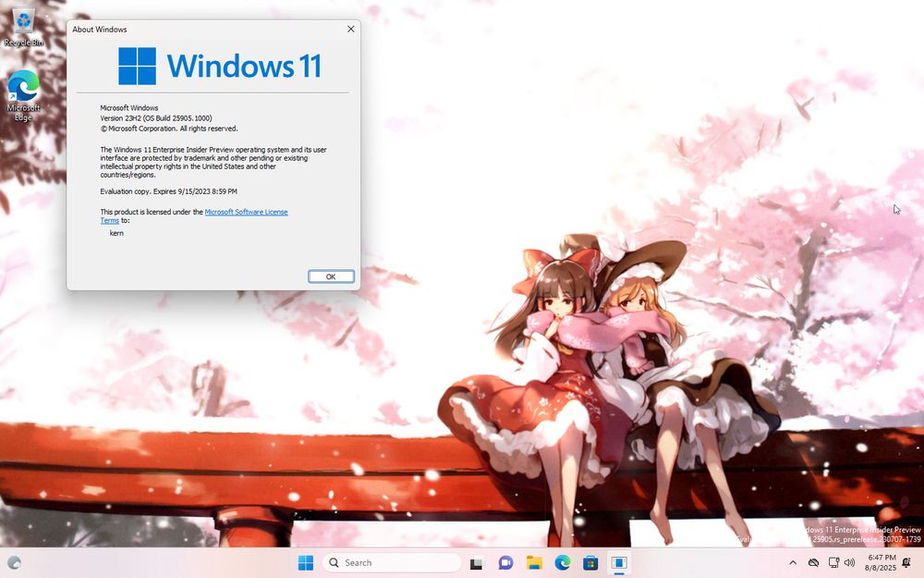This screenshot has height=578, width=924.
Task: Select the About Windows taskbar button
Action: pos(619,562)
